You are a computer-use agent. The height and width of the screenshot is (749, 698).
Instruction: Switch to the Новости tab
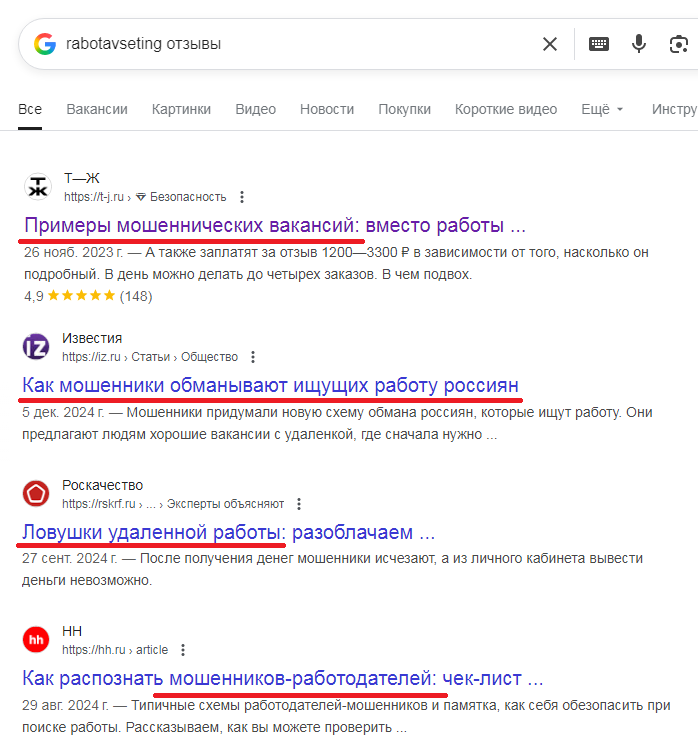point(327,109)
